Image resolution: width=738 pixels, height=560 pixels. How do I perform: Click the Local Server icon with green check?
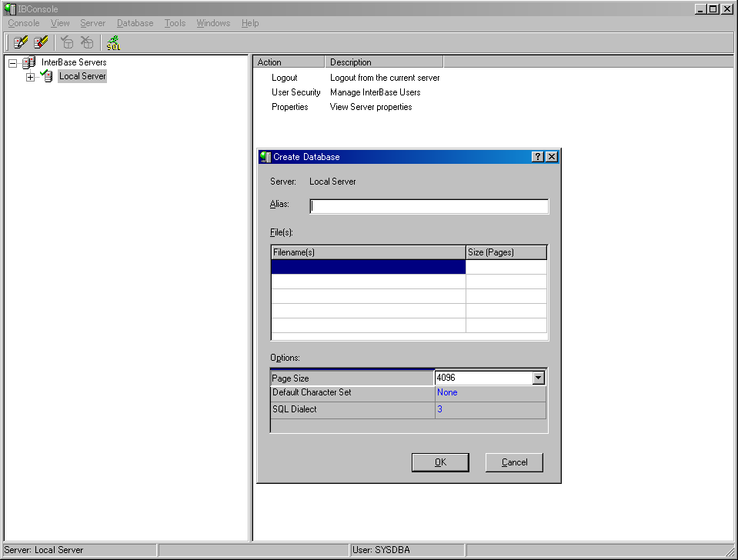click(x=46, y=76)
